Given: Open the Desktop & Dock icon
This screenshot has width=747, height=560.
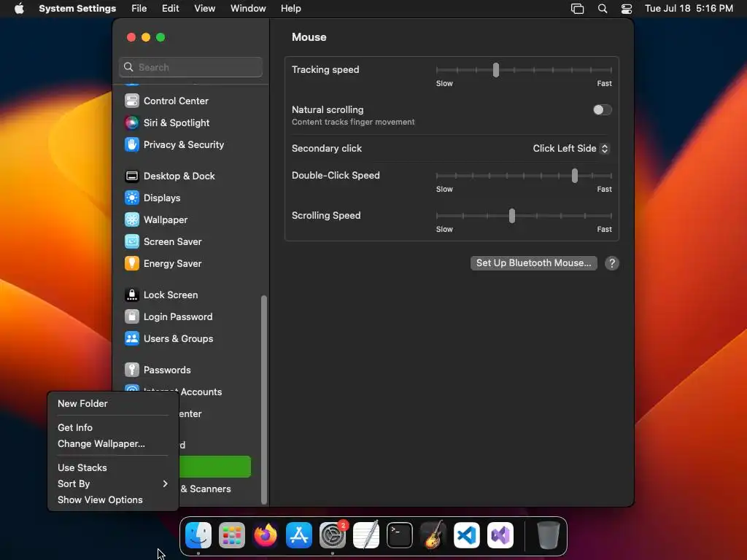Looking at the screenshot, I should coord(132,176).
